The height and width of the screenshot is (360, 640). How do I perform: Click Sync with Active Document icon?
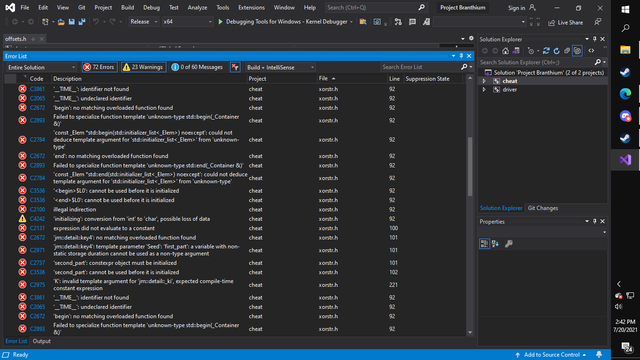546,51
